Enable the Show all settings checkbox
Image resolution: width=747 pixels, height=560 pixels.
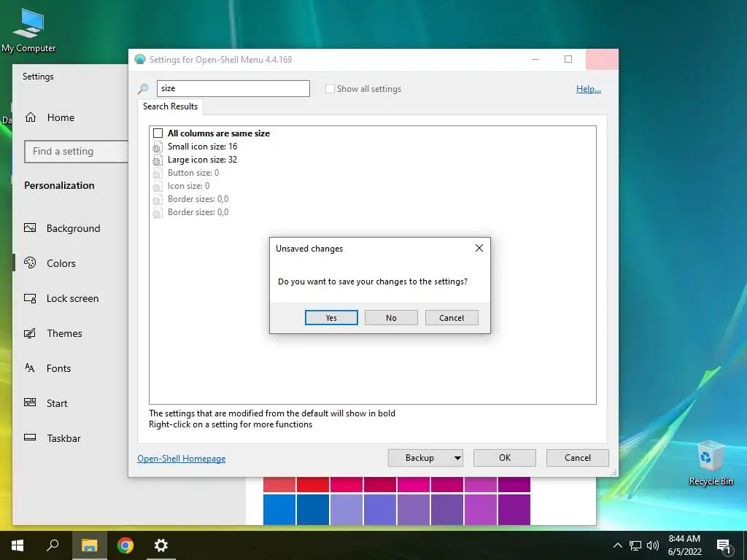330,88
